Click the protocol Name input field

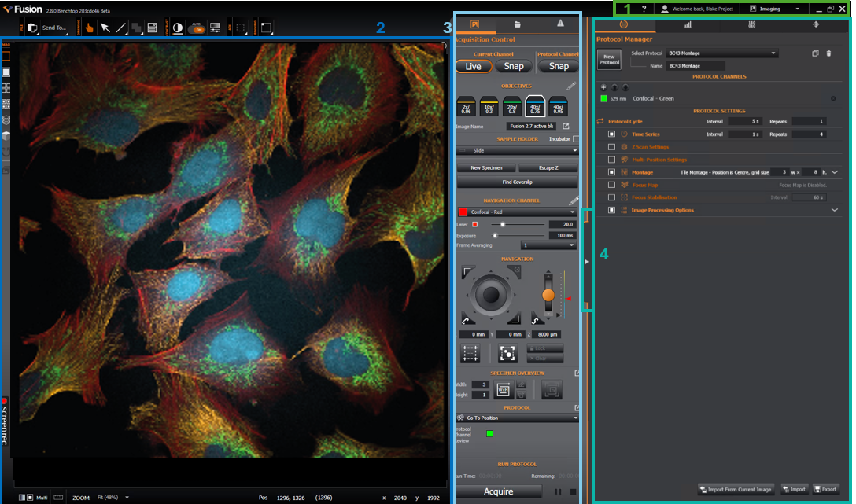tap(696, 66)
